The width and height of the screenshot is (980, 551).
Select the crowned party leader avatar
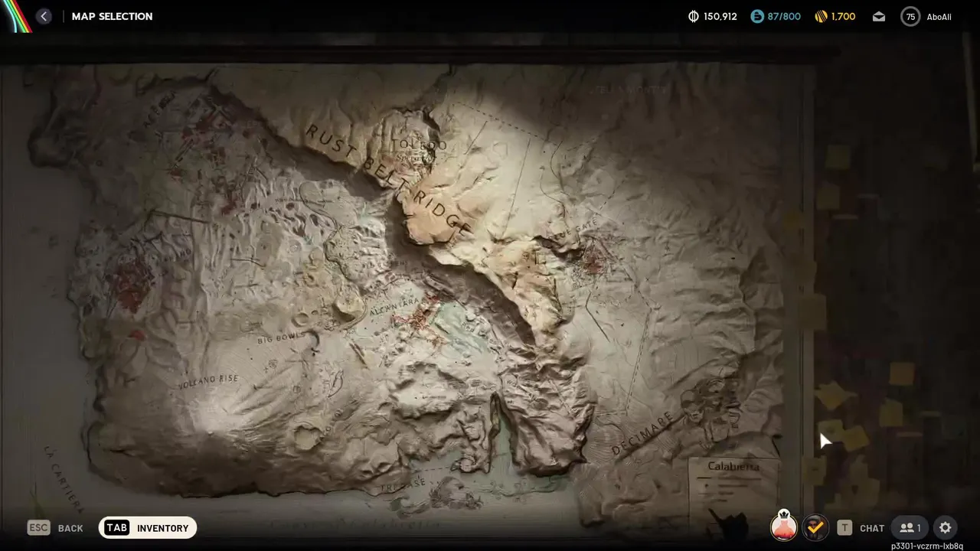click(783, 526)
